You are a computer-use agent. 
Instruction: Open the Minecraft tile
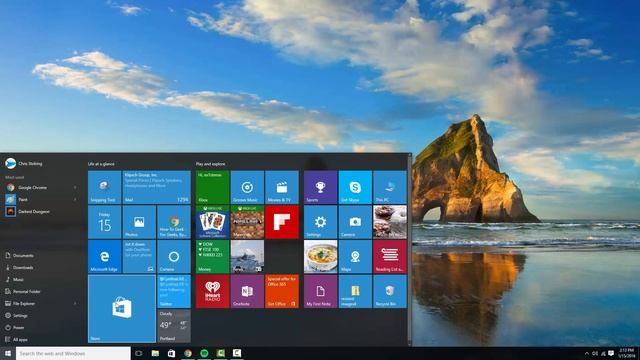247,222
